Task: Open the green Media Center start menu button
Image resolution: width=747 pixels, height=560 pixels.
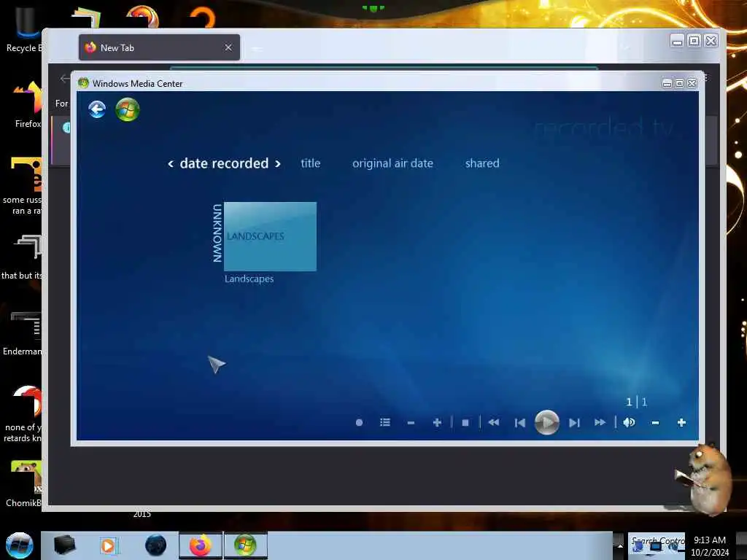Action: coord(127,109)
